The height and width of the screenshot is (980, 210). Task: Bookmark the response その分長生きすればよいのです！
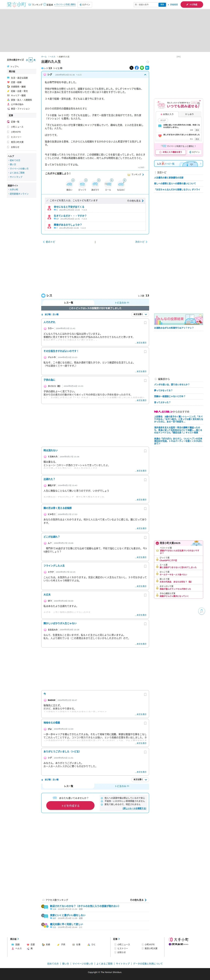145,351
